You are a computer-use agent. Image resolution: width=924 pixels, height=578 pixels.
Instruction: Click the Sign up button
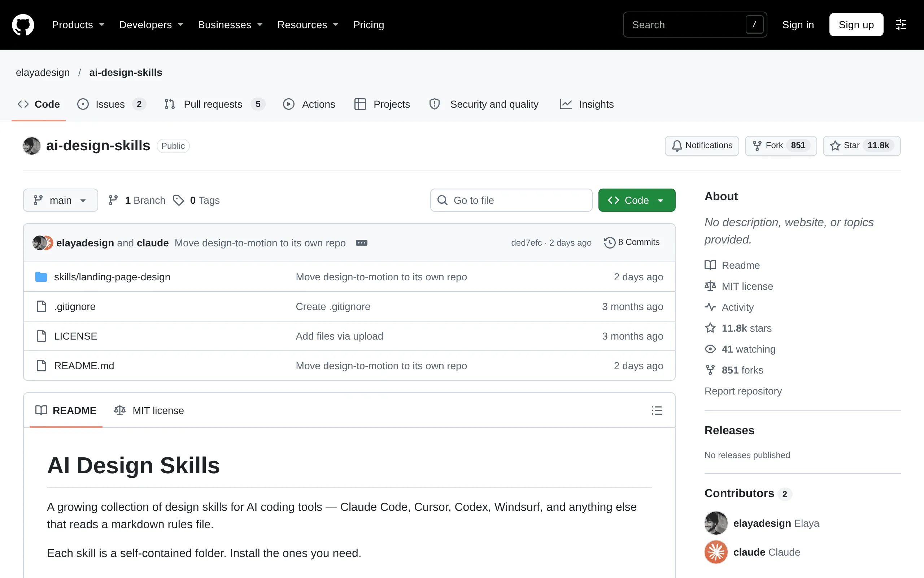(x=856, y=25)
